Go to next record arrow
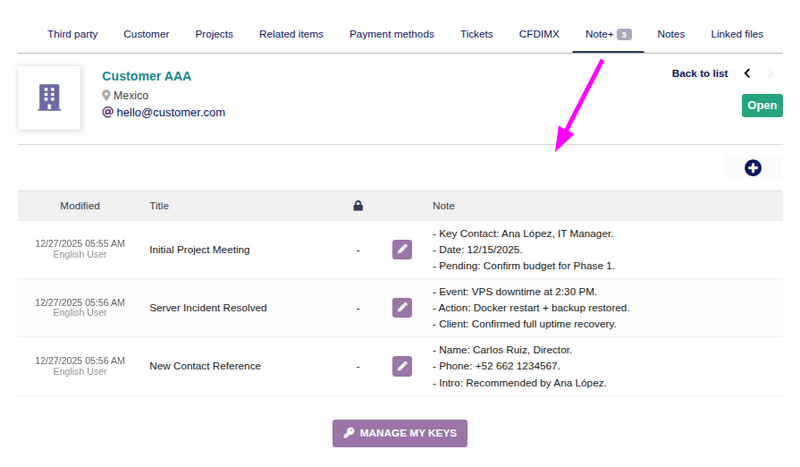The image size is (800, 467). [x=770, y=74]
